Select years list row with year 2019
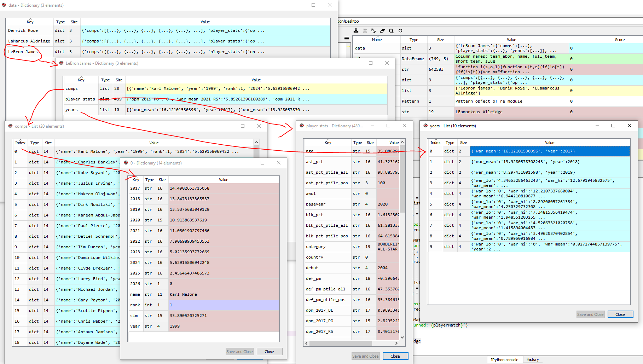The width and height of the screenshot is (643, 364). tap(529, 172)
